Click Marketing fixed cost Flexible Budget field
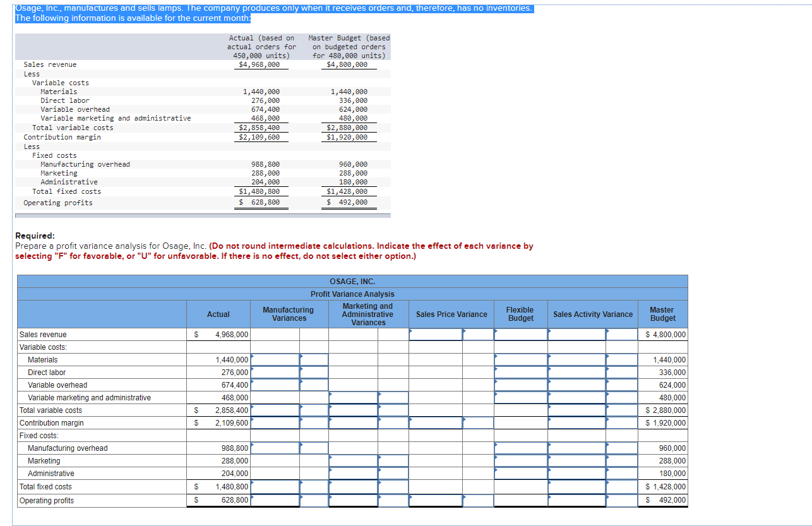812x526 pixels. tap(521, 461)
